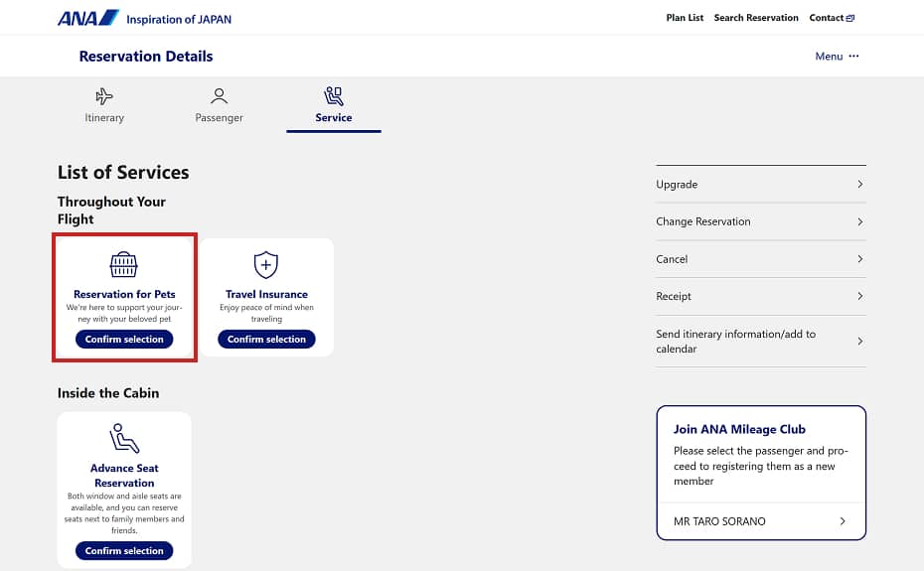Click the Service seat icon
This screenshot has width=924, height=571.
[334, 96]
